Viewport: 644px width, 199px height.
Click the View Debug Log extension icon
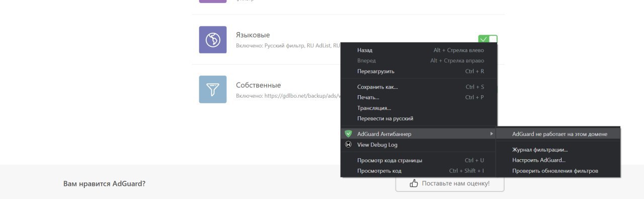click(x=348, y=145)
